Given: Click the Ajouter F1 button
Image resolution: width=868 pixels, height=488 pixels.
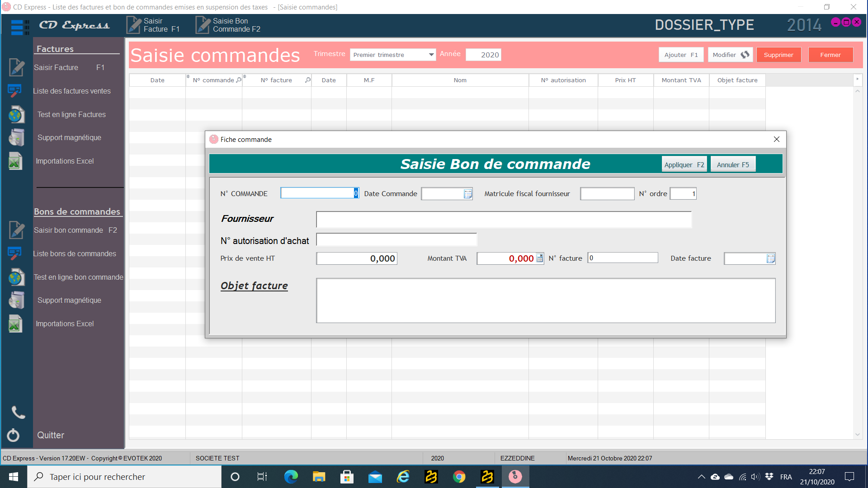Looking at the screenshot, I should (x=681, y=55).
